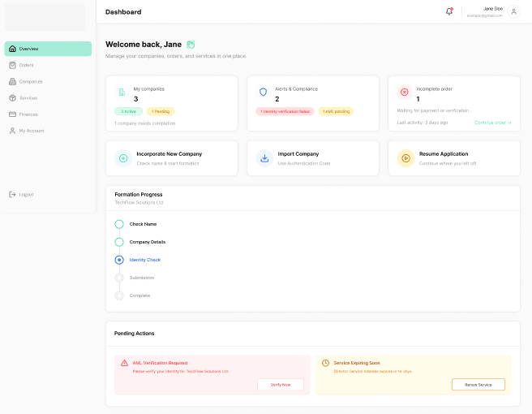Click the Pending Actions heading
The height and width of the screenshot is (414, 532).
coord(134,334)
